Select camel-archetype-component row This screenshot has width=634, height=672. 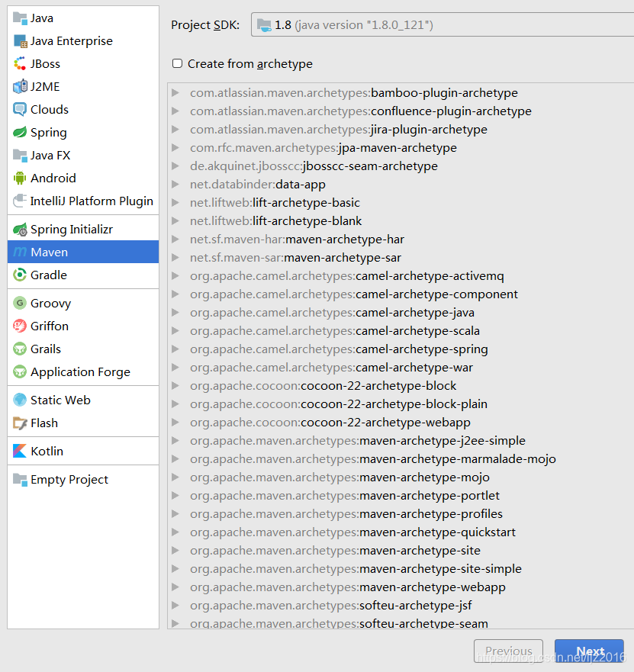[401, 294]
